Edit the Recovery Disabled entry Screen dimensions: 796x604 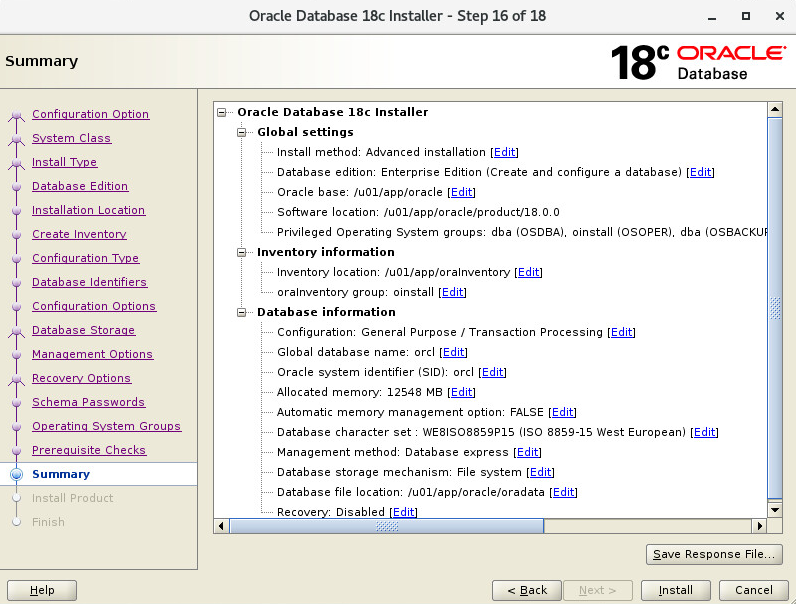(x=404, y=512)
